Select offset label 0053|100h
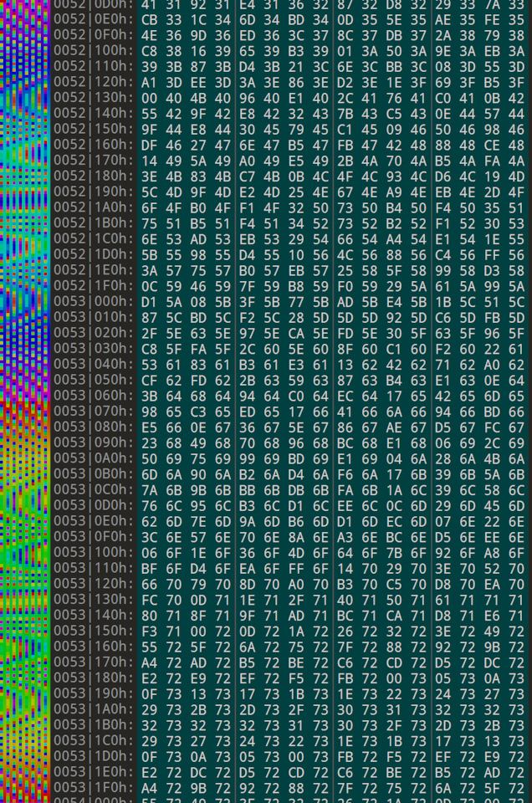 93,554
